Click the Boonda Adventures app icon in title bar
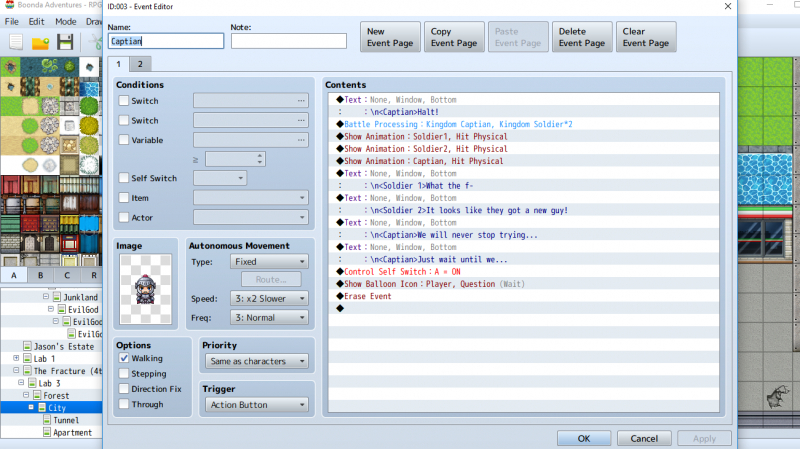Viewport: 800px width, 449px height. (9, 5)
